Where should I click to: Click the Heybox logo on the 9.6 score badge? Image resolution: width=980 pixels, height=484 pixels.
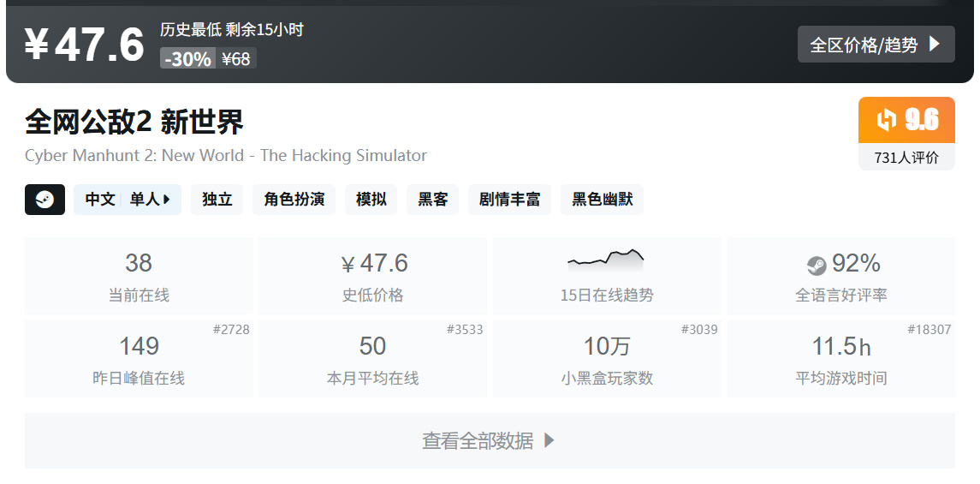(886, 120)
